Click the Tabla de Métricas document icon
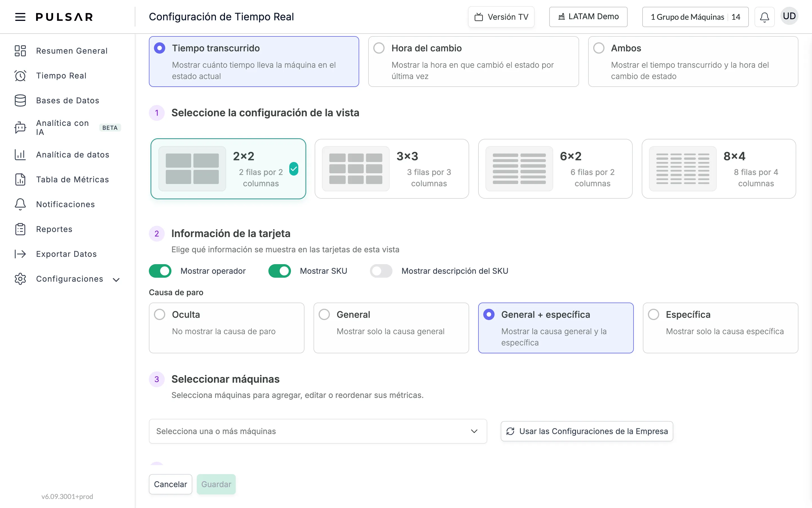The image size is (812, 508). (20, 179)
